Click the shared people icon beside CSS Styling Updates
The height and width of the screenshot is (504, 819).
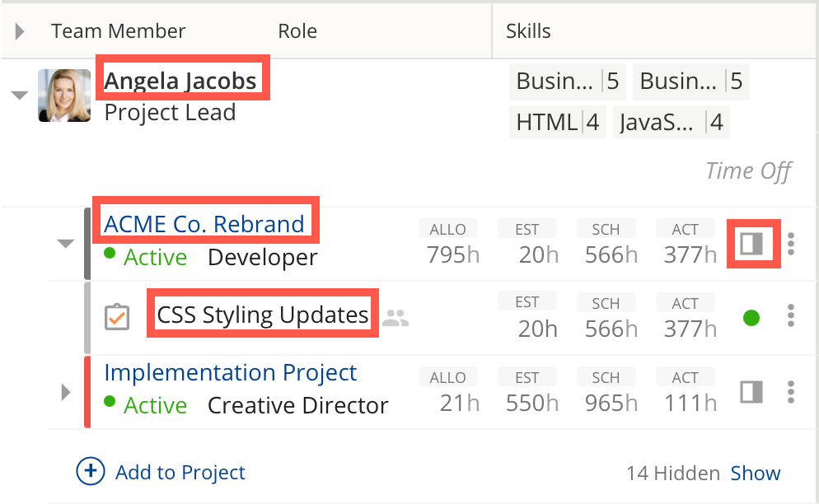click(x=396, y=317)
